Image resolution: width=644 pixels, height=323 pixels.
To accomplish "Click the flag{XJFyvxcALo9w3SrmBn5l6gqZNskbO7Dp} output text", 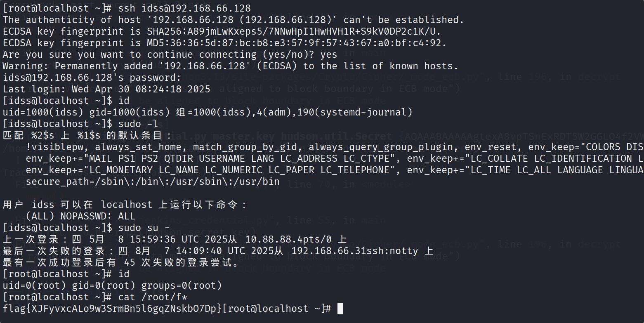I will pos(112,309).
